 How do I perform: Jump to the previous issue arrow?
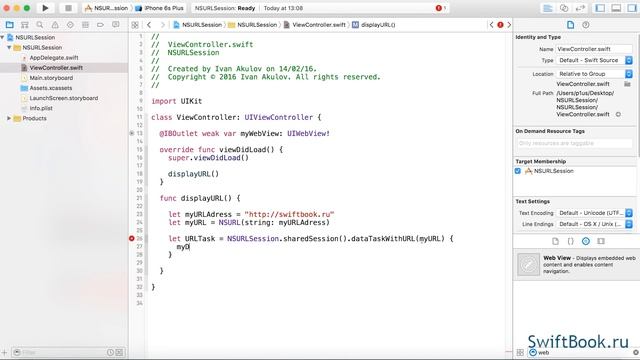(x=491, y=25)
